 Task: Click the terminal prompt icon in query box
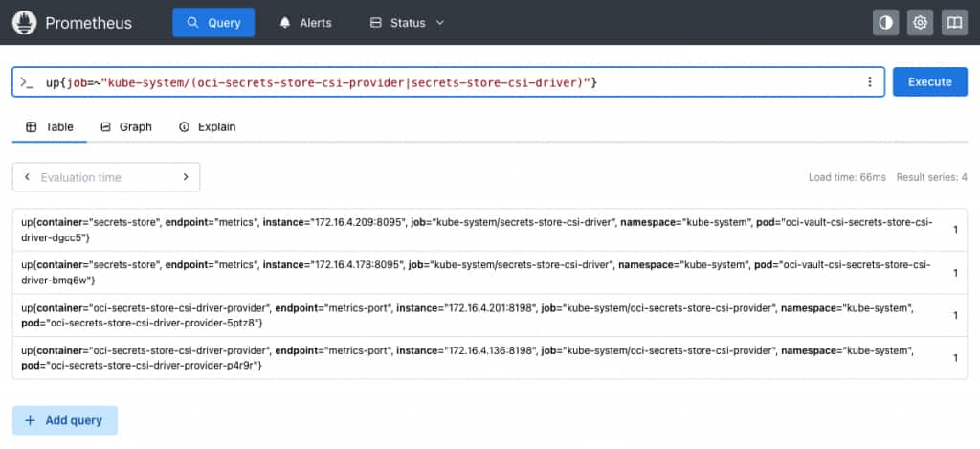27,82
